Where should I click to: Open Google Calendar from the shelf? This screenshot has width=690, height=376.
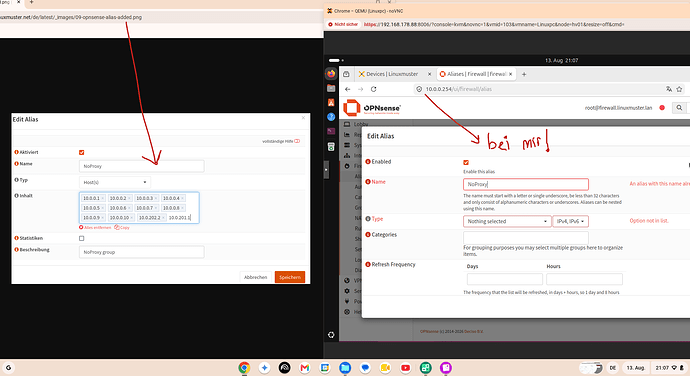325,368
